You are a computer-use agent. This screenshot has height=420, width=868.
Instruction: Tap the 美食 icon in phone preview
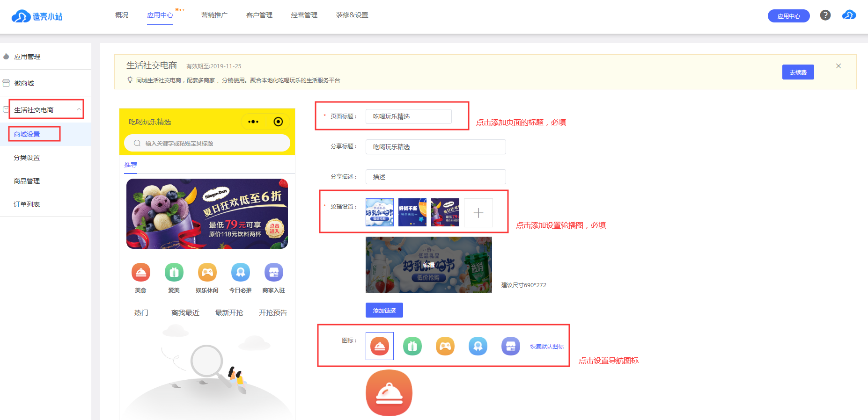point(141,272)
